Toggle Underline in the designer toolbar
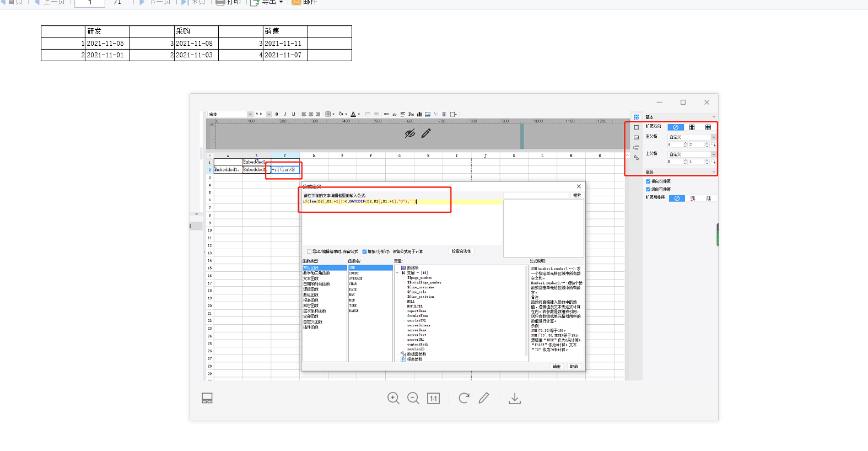 click(x=294, y=114)
